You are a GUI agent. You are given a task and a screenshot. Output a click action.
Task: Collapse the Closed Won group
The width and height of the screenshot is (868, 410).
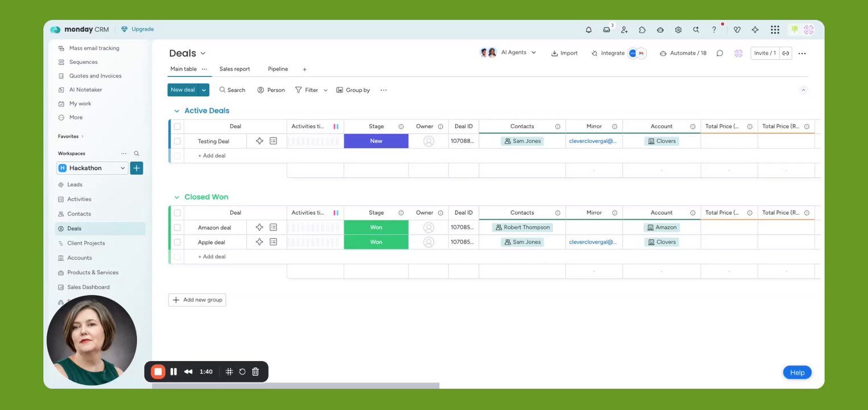click(176, 197)
